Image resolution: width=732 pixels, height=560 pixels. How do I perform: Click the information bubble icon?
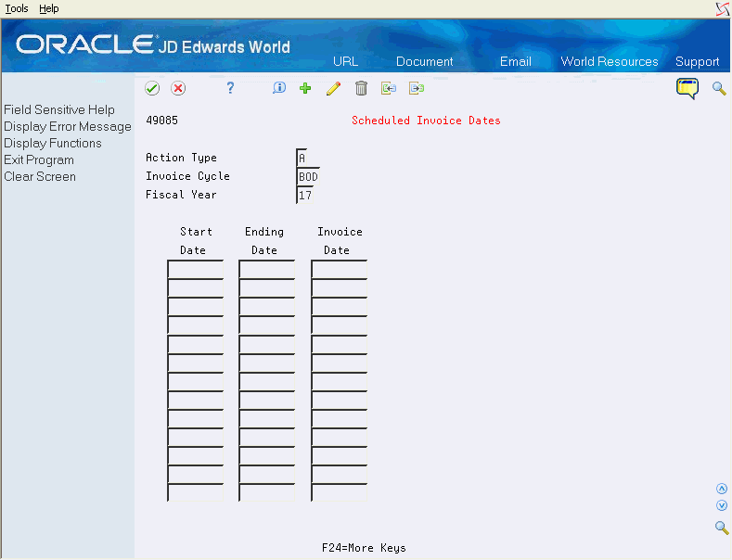click(x=278, y=88)
